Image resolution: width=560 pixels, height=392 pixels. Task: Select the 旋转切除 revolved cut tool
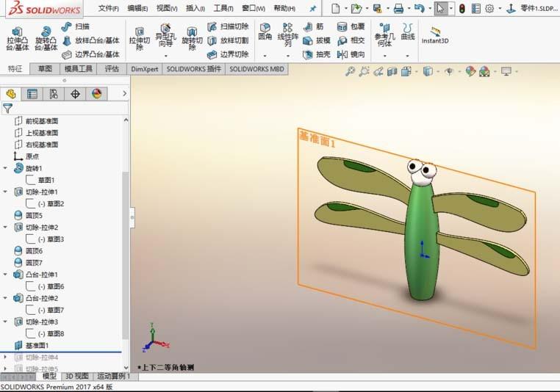click(x=192, y=38)
